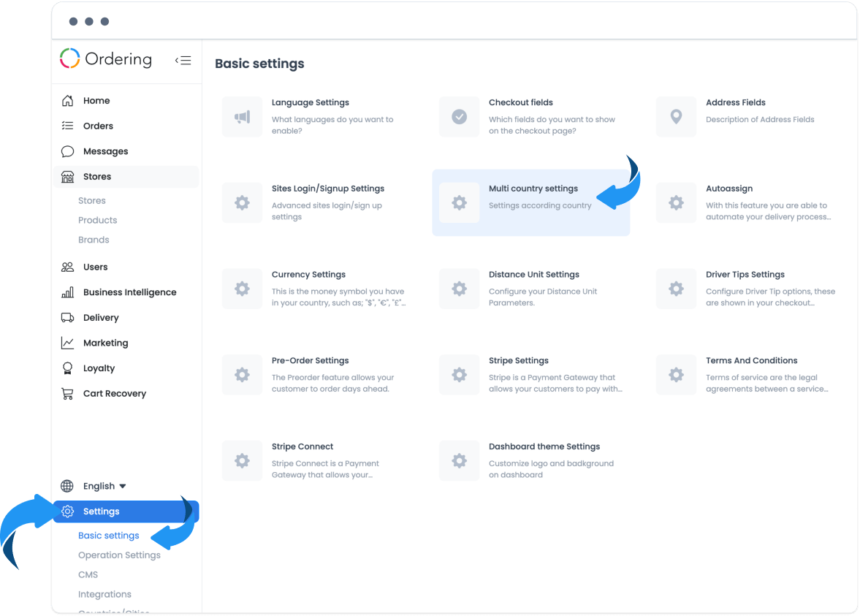Open the Stripe Settings title
The height and width of the screenshot is (616, 860).
pos(519,361)
